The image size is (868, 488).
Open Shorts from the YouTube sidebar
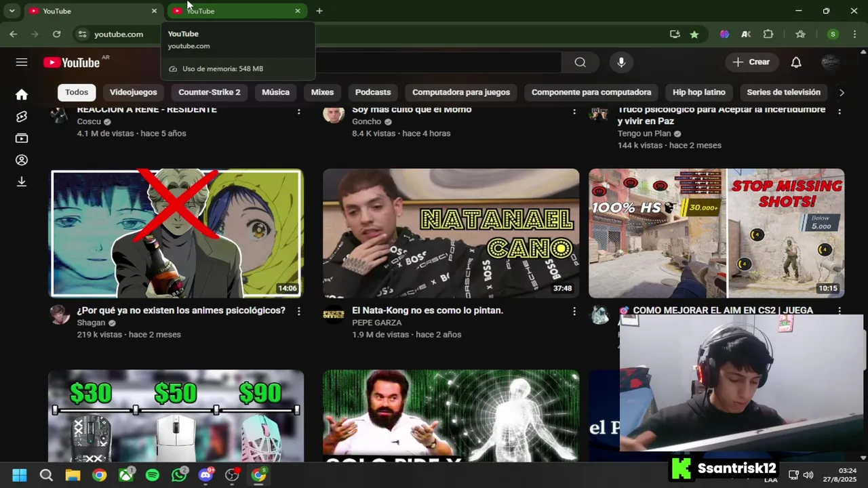22,117
